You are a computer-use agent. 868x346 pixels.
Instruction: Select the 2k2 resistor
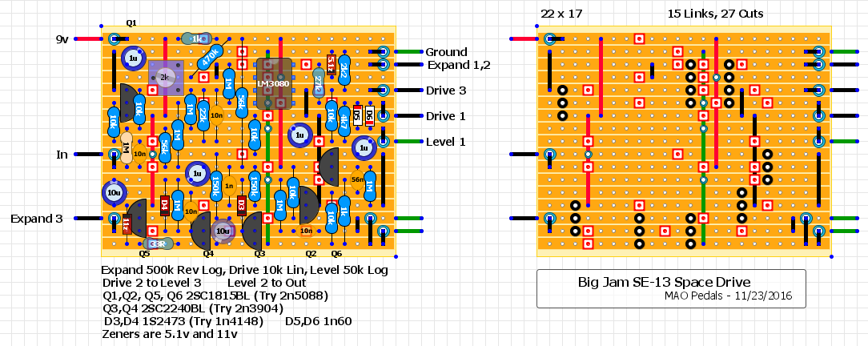[343, 70]
